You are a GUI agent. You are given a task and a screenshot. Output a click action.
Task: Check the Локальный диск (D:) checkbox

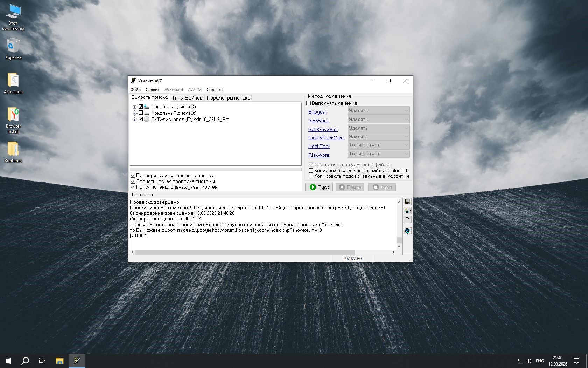(x=141, y=113)
